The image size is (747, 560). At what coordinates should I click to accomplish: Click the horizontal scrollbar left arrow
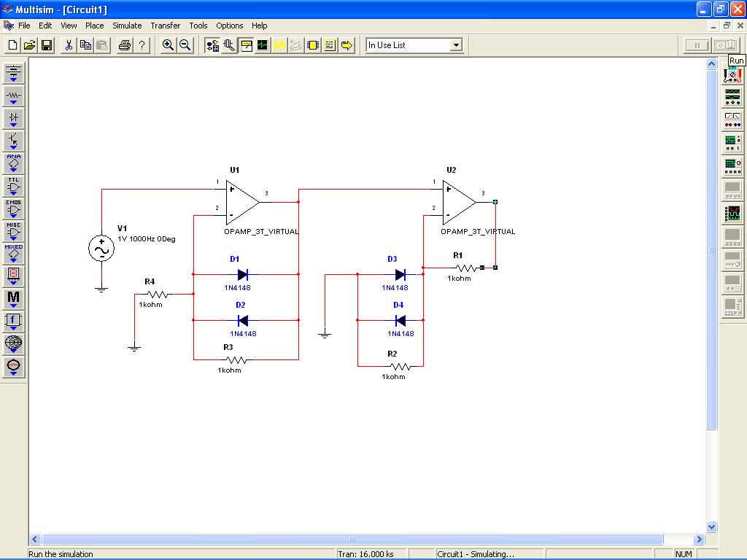pos(34,539)
